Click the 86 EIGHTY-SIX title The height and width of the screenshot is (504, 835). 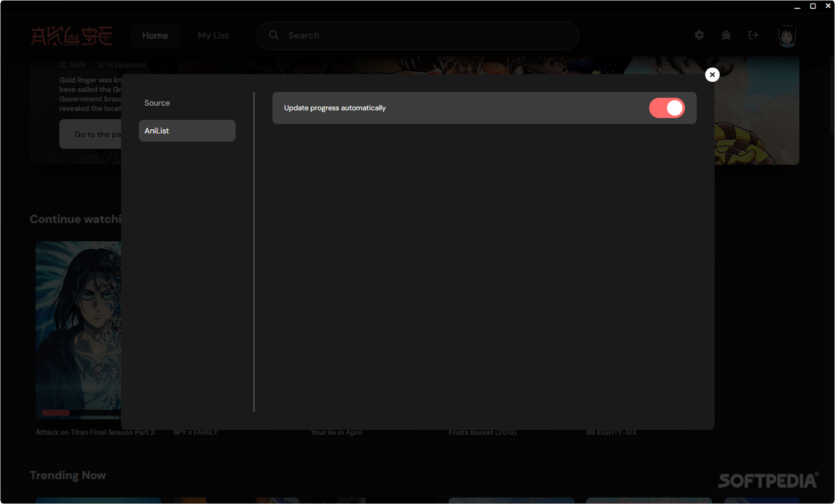(x=611, y=432)
